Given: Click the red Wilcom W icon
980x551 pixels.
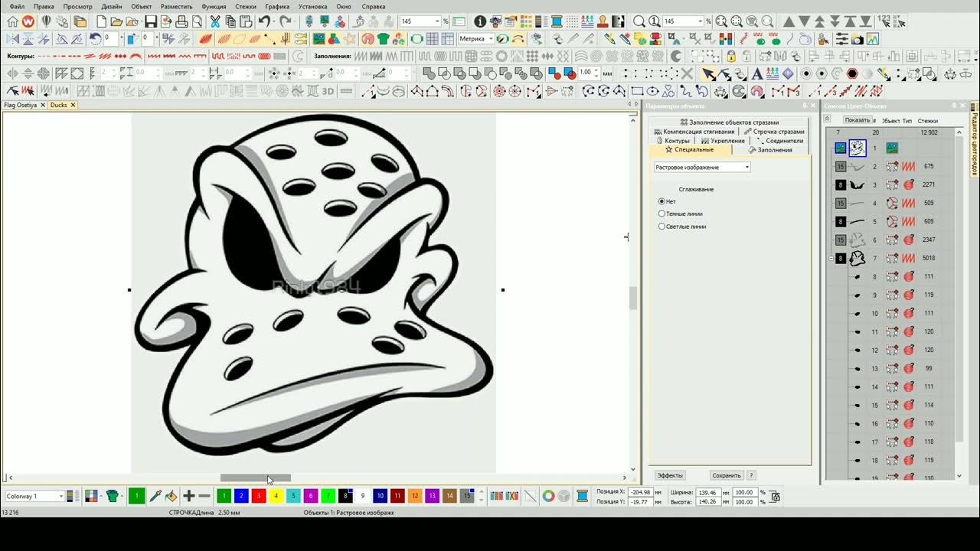Looking at the screenshot, I should [x=28, y=21].
